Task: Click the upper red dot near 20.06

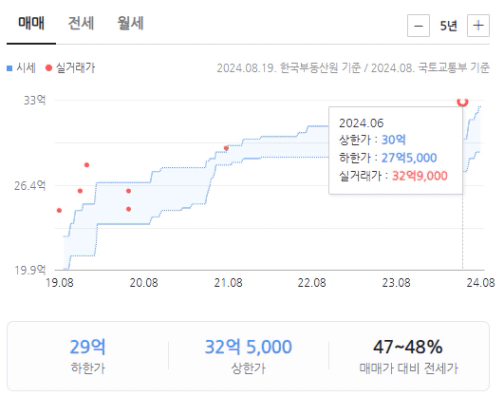Action: coord(128,191)
